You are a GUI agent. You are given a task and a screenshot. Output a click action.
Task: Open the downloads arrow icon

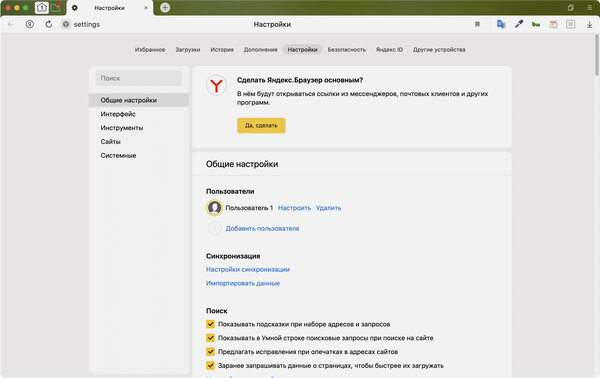pyautogui.click(x=589, y=24)
